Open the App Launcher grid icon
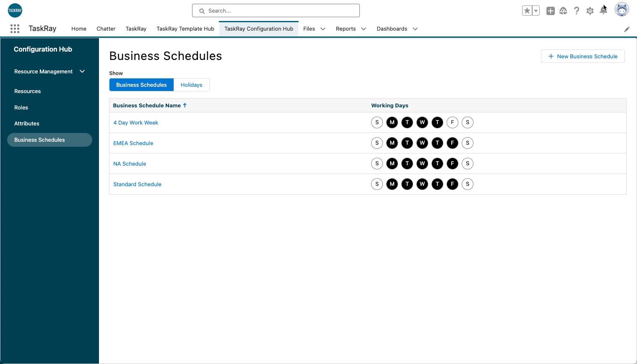This screenshot has height=364, width=637. click(x=15, y=29)
